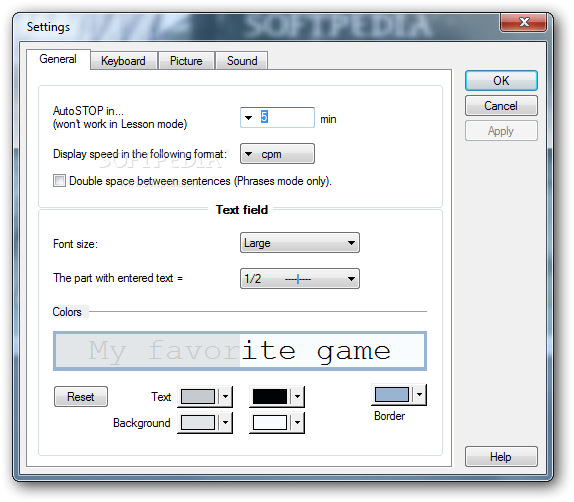Open the Picture tab
This screenshot has height=502, width=574.
tap(186, 60)
